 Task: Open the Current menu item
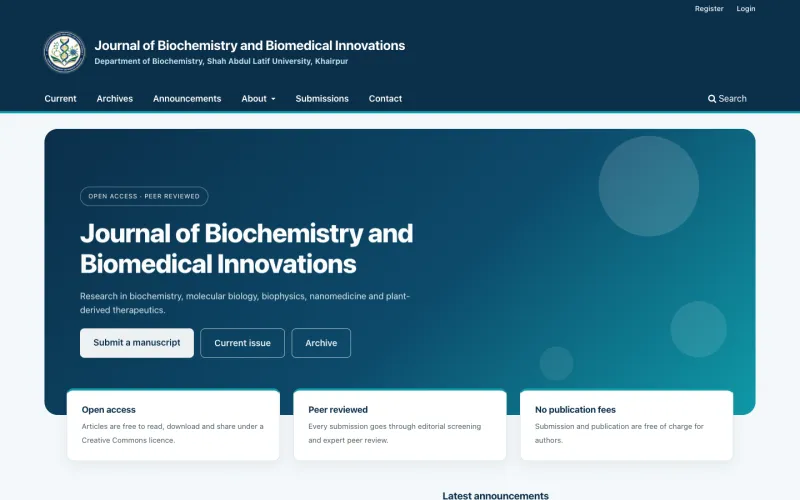click(60, 98)
